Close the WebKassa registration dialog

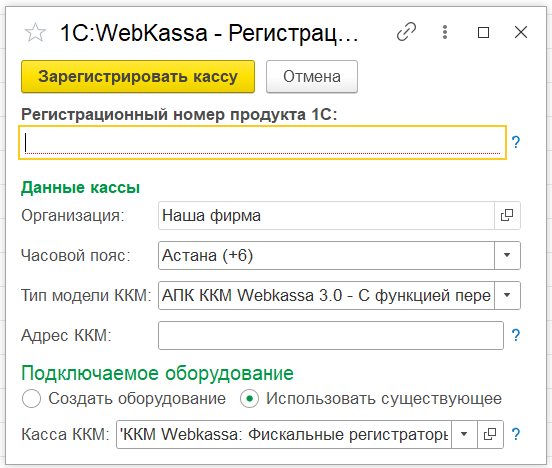pyautogui.click(x=521, y=32)
